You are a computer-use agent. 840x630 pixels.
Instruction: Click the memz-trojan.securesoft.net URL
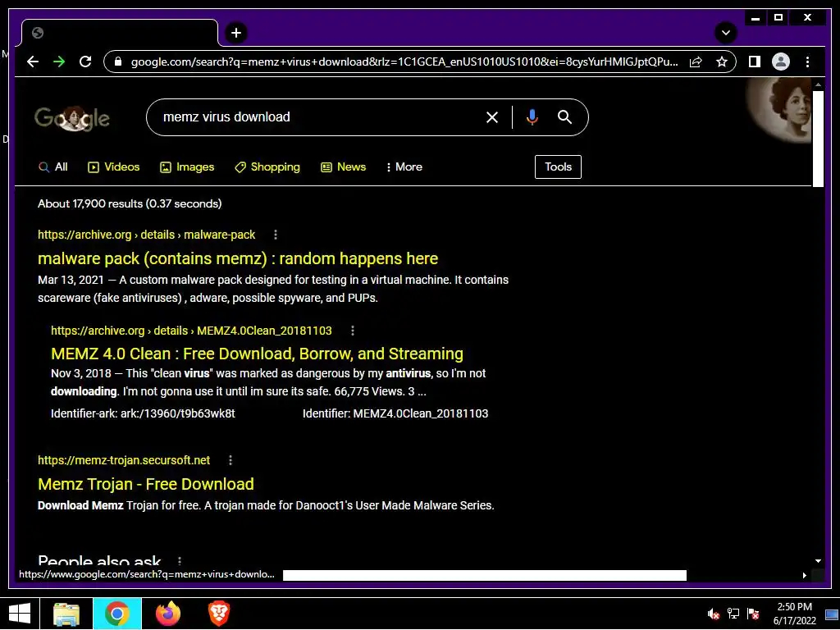coord(124,460)
